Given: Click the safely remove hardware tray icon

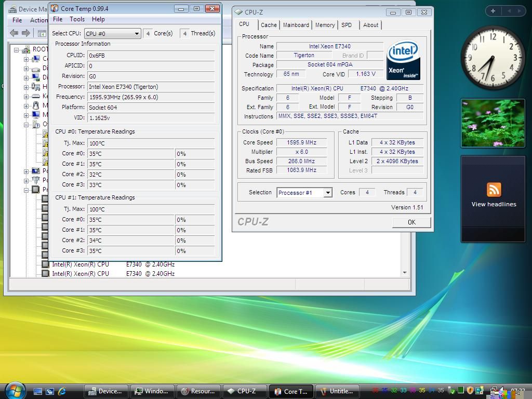Looking at the screenshot, I should tap(451, 391).
